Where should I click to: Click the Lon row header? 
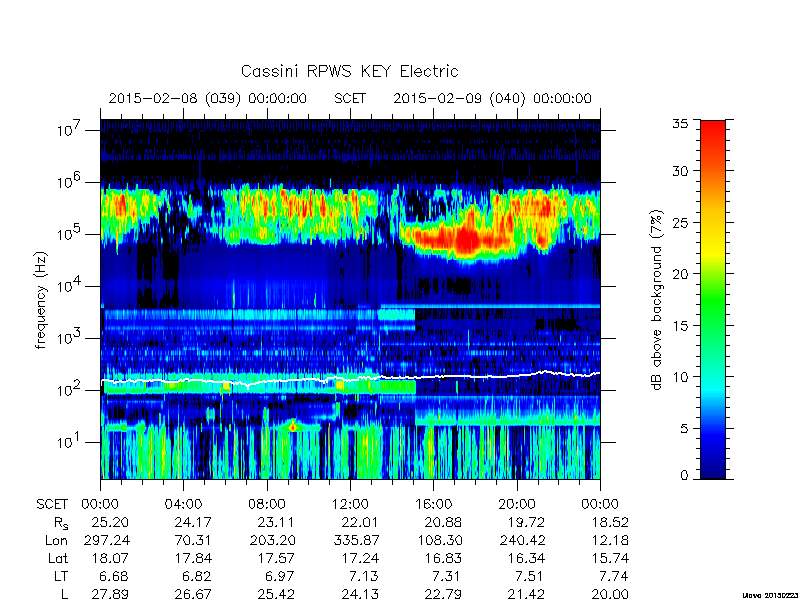(56, 540)
